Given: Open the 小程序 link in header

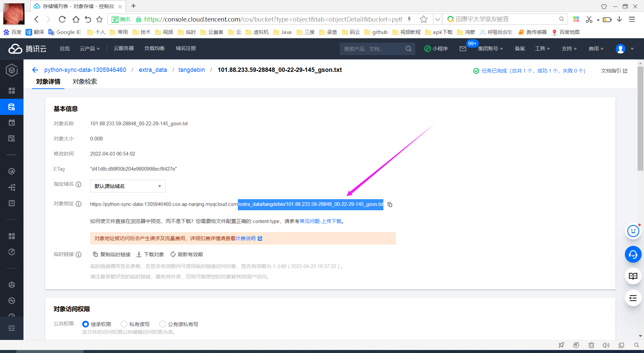Looking at the screenshot, I should click(x=436, y=49).
